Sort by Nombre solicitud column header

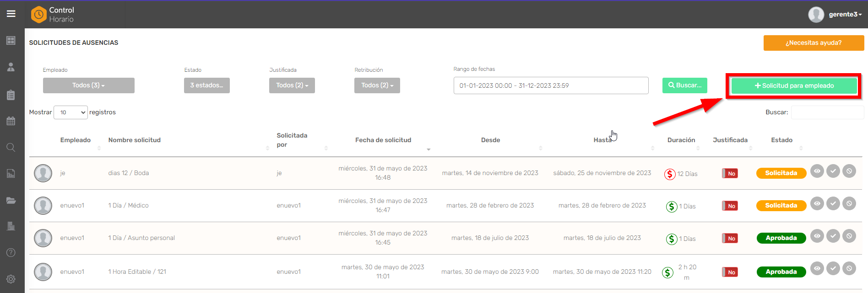click(135, 140)
